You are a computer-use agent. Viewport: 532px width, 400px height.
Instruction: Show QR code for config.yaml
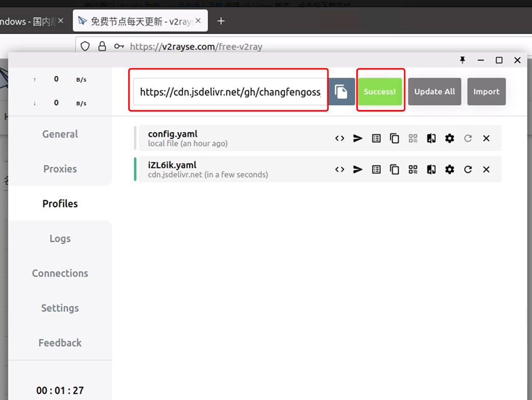413,138
